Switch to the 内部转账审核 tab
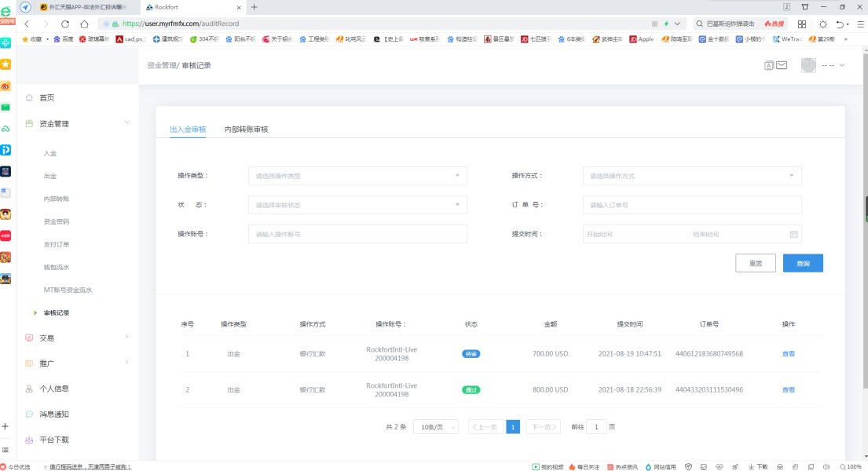 (246, 129)
